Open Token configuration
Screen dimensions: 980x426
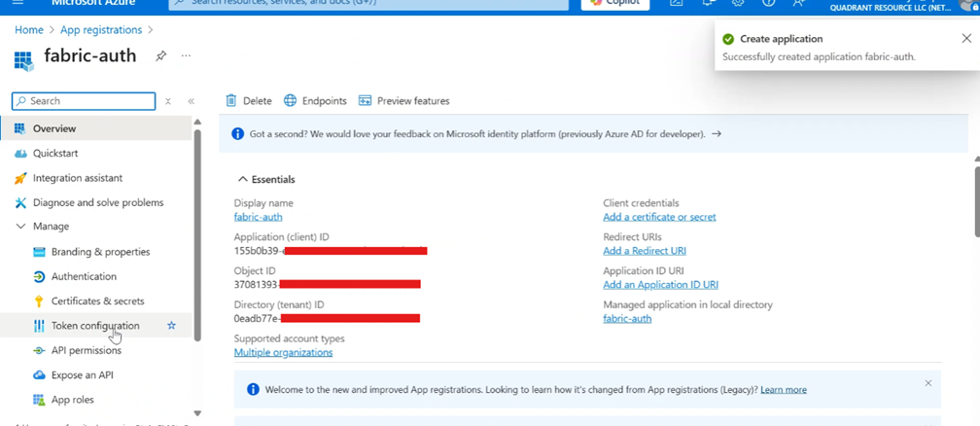pos(95,326)
